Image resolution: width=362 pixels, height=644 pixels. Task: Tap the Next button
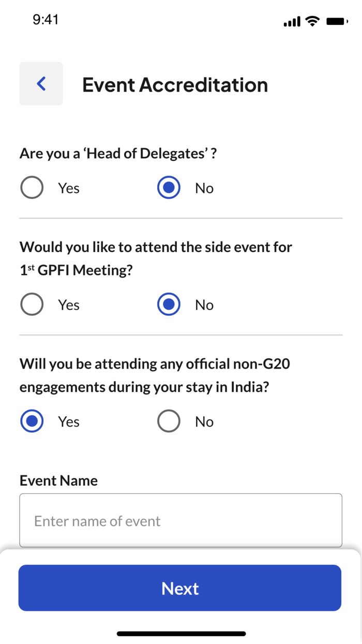point(180,588)
